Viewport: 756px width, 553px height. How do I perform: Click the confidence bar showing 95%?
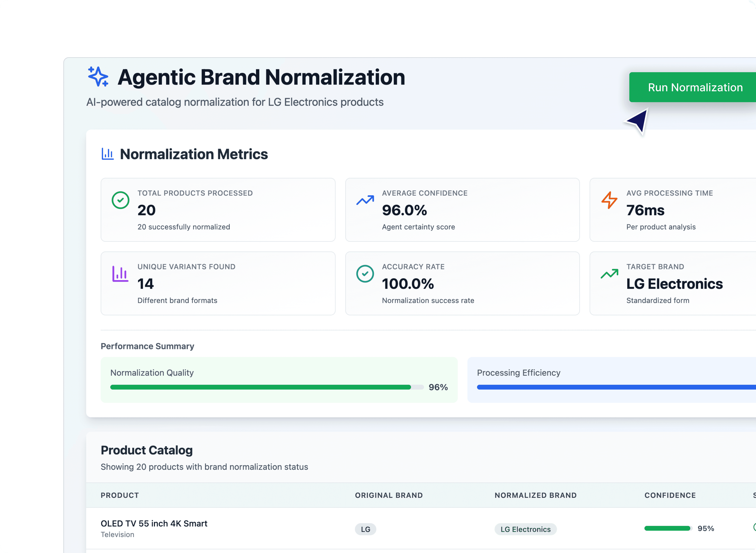(x=668, y=528)
